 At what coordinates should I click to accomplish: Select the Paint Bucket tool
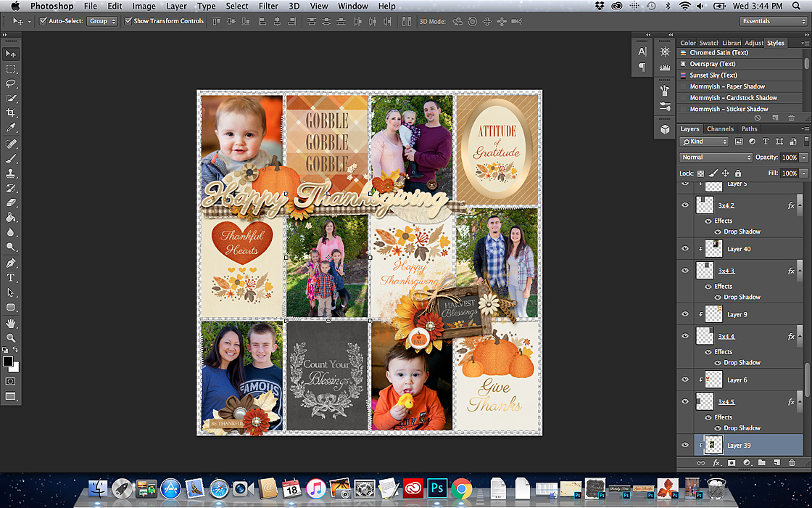click(10, 217)
